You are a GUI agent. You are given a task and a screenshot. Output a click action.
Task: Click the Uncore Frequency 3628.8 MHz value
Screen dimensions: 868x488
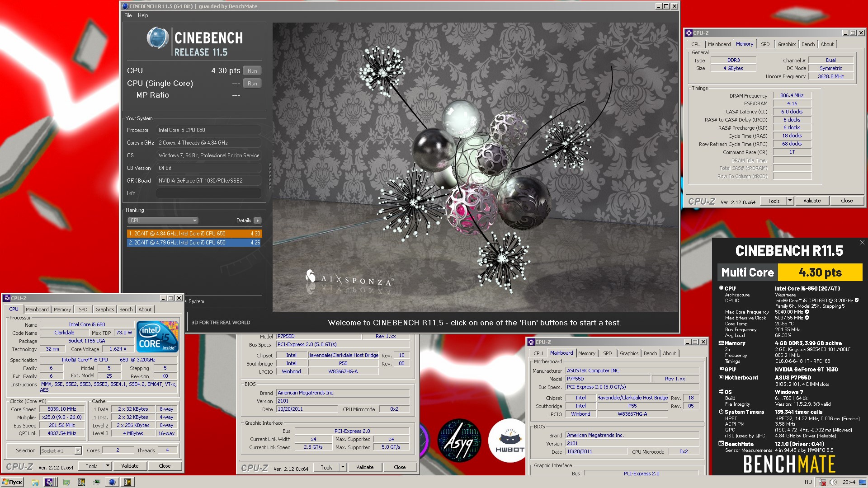[831, 76]
